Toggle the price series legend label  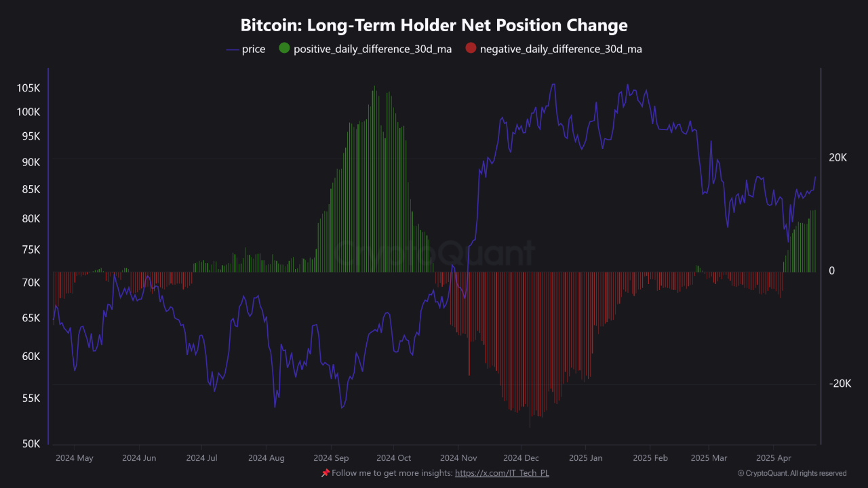click(x=254, y=49)
